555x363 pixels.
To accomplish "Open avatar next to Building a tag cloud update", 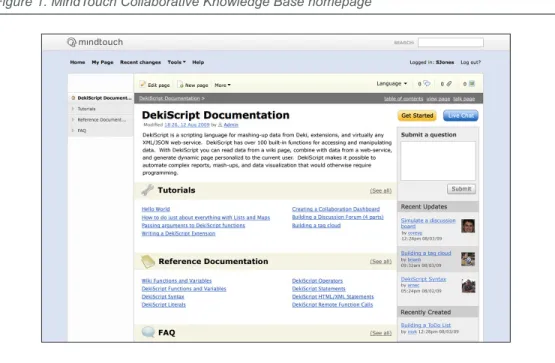I will pyautogui.click(x=468, y=259).
